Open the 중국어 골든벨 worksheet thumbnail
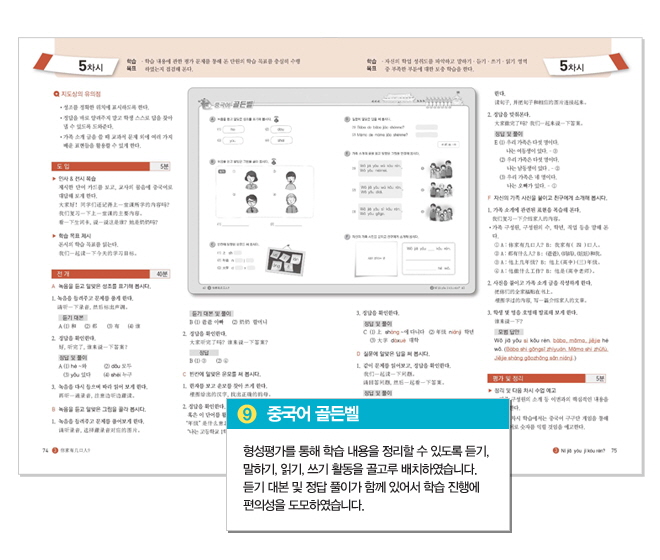Image resolution: width=660 pixels, height=560 pixels. pyautogui.click(x=332, y=191)
